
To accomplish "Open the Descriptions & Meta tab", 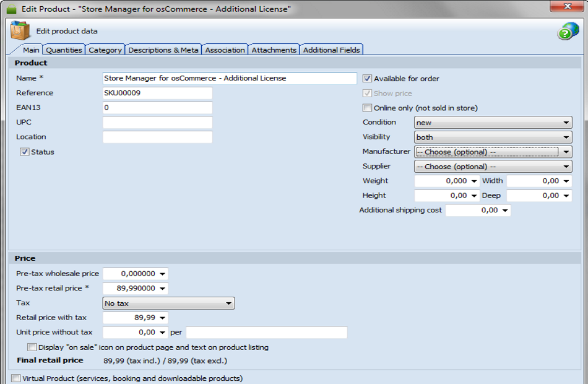I will [163, 50].
